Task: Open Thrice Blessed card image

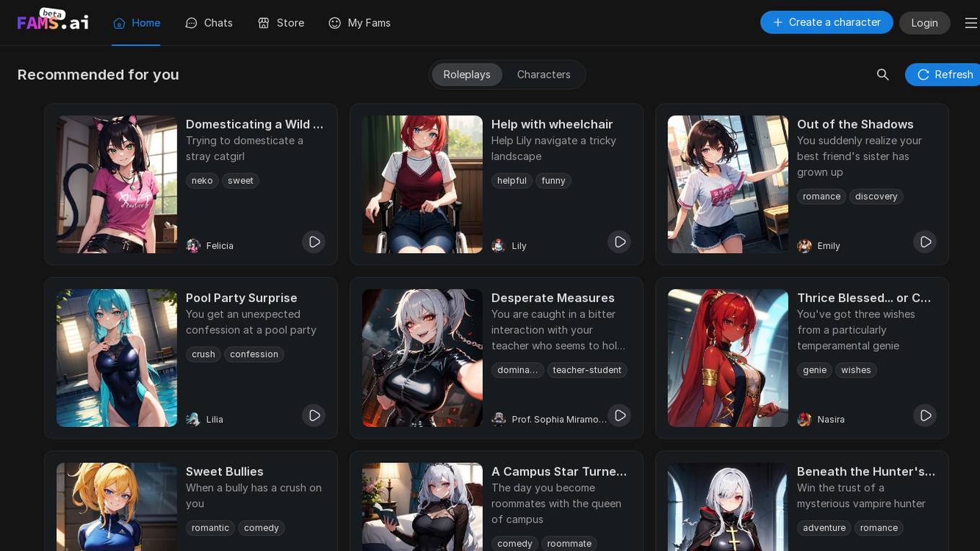Action: 728,358
